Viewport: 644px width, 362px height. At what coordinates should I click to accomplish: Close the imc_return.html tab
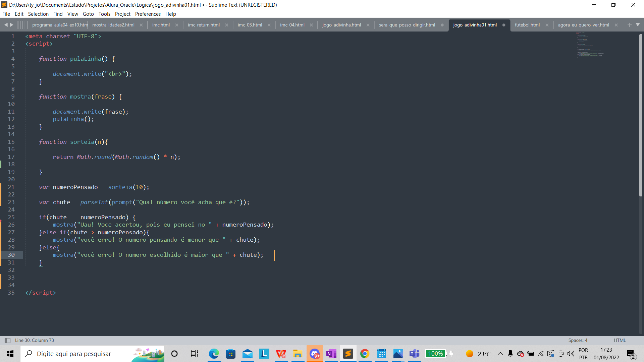tap(227, 25)
